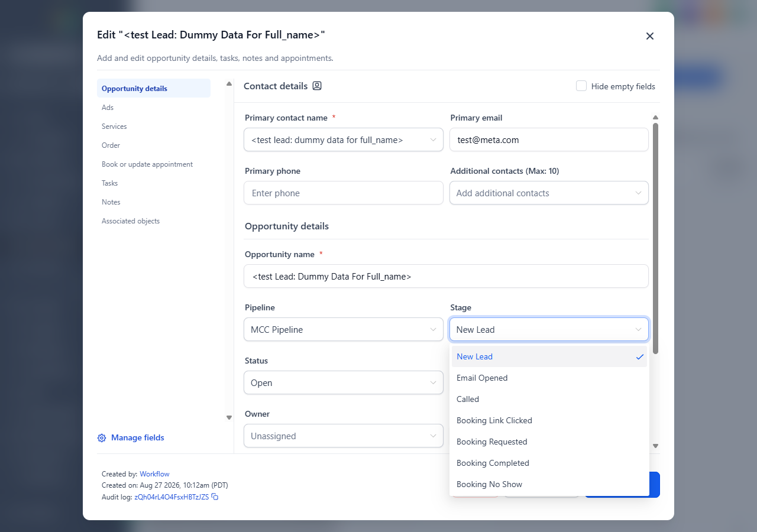Enable Hide empty fields checkbox
The width and height of the screenshot is (757, 532).
pos(581,86)
